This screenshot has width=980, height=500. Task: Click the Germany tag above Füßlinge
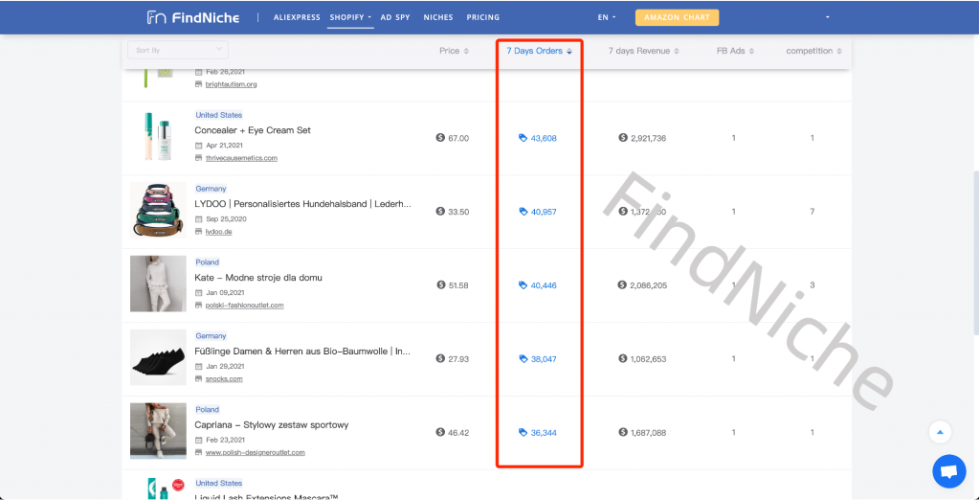click(211, 336)
